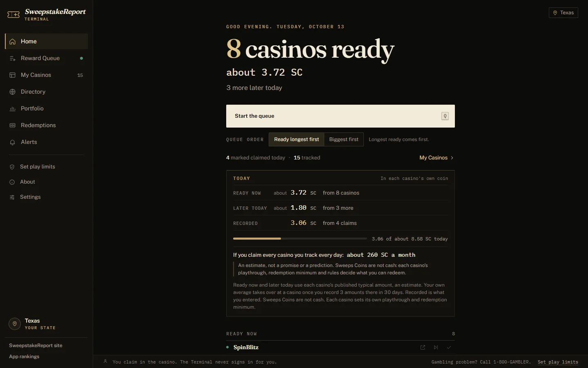This screenshot has height=368, width=588.
Task: Open Portfolio via the bar chart icon
Action: coord(13,109)
